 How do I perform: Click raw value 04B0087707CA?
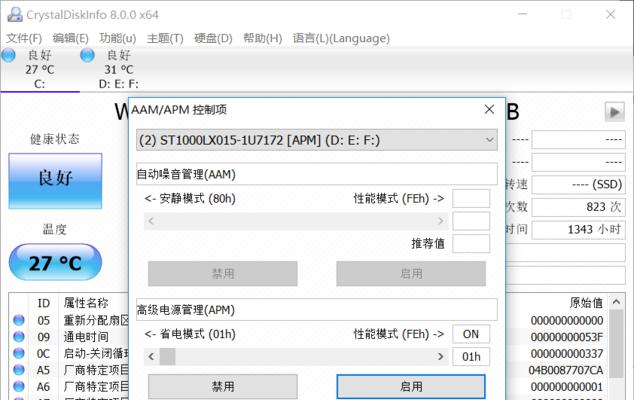pos(566,370)
